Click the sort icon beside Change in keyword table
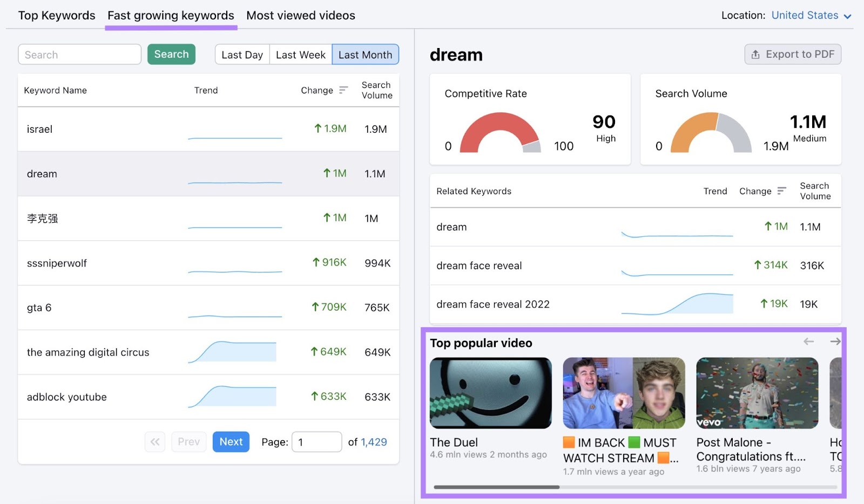Image resolution: width=864 pixels, height=504 pixels. click(x=343, y=90)
